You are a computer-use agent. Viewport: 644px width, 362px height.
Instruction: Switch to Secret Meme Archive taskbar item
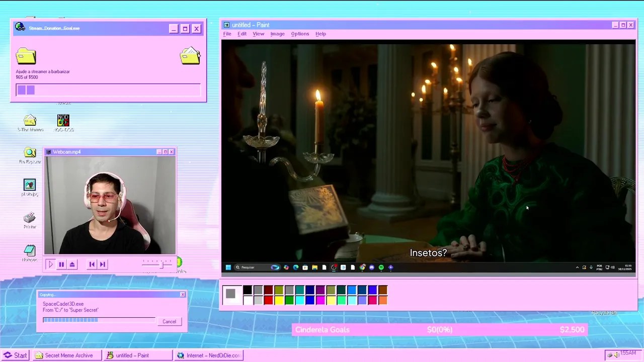(67, 355)
